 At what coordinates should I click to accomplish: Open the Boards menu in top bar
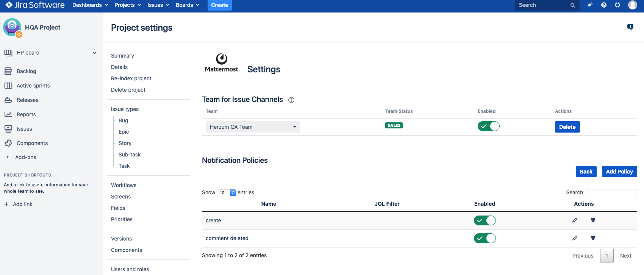tap(187, 5)
